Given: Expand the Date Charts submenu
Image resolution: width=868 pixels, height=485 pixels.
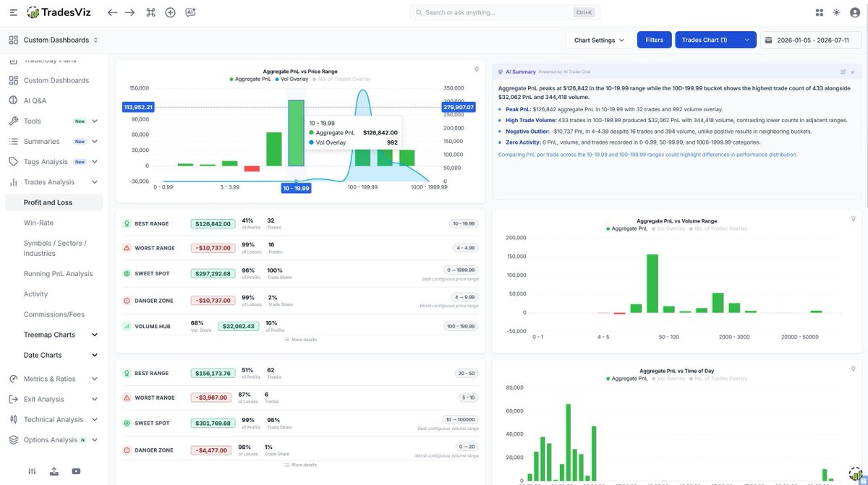Looking at the screenshot, I should pyautogui.click(x=95, y=355).
